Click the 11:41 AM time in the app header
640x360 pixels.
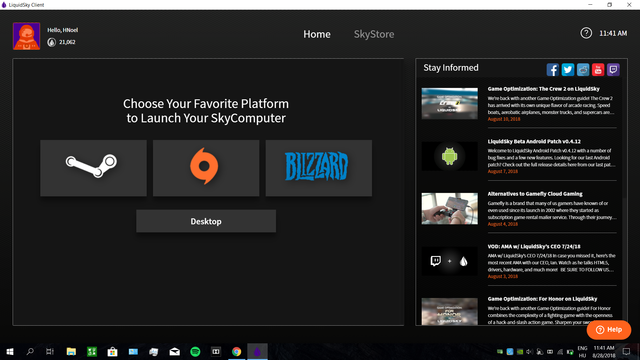(613, 33)
